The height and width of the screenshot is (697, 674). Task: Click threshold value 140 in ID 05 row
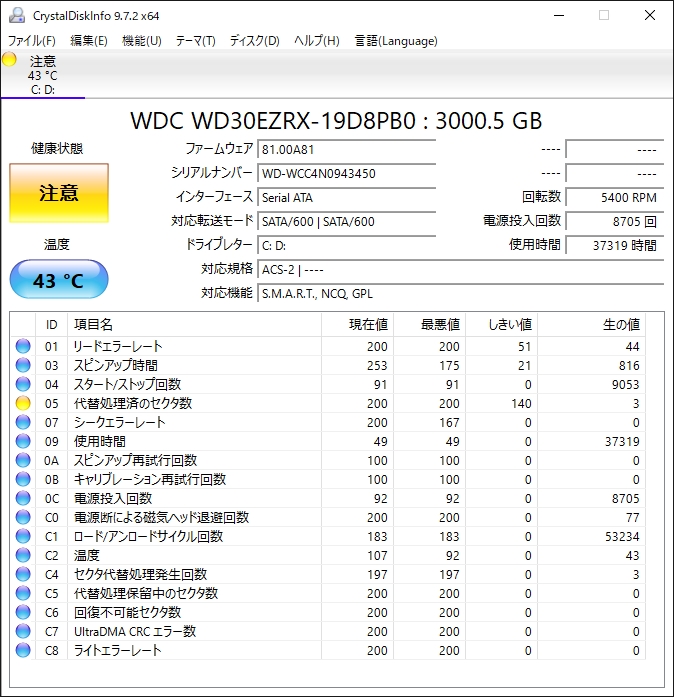[521, 404]
